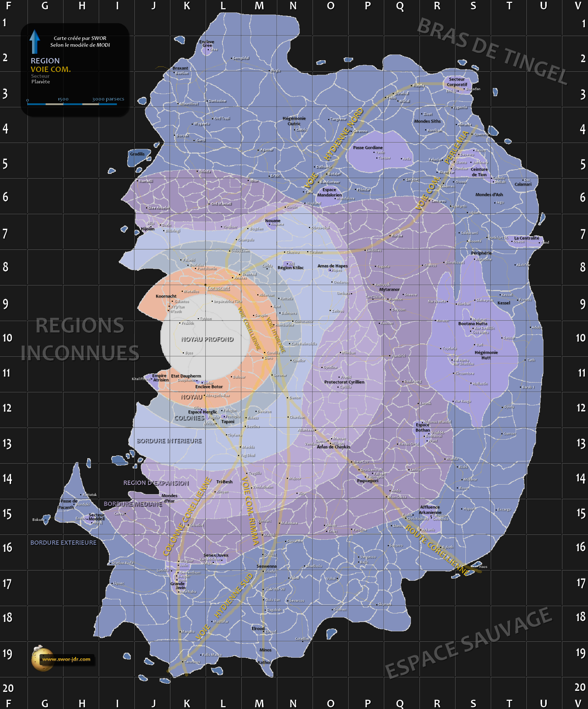This screenshot has height=709, width=588.
Task: Select the 'VOIE COM. RIMMA' route label
Action: pos(250,511)
